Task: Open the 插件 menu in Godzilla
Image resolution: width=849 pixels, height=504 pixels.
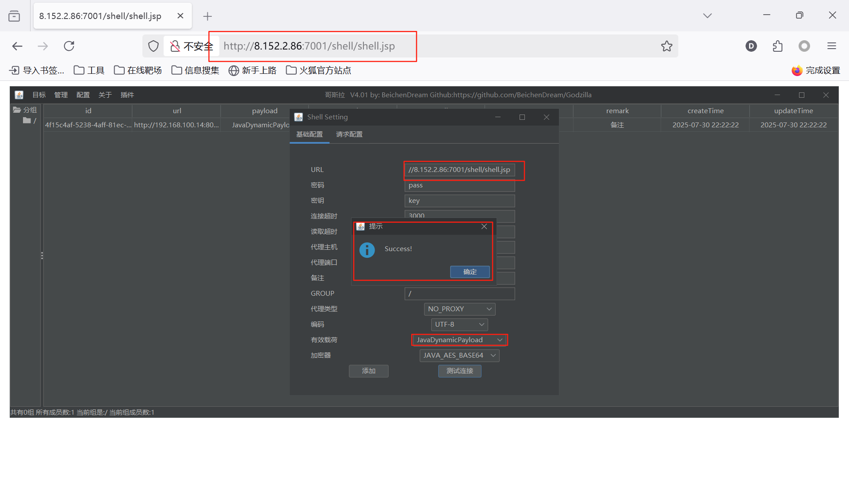Action: coord(127,95)
